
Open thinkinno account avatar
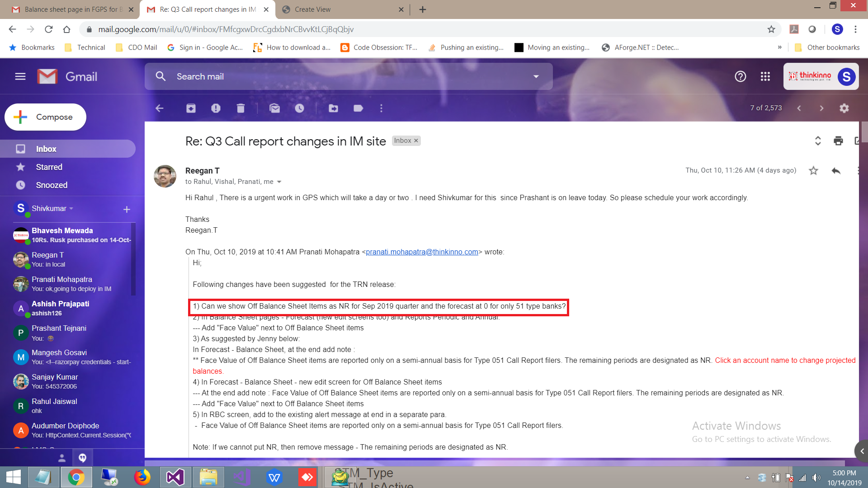click(x=846, y=76)
